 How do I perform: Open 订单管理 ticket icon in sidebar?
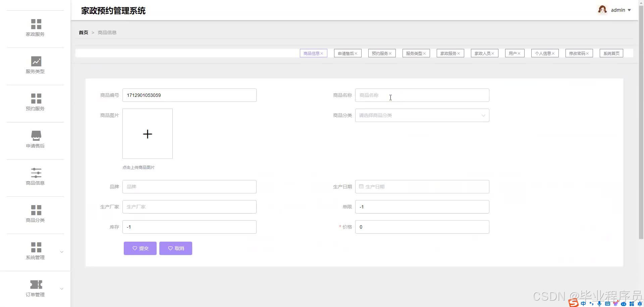tap(36, 285)
